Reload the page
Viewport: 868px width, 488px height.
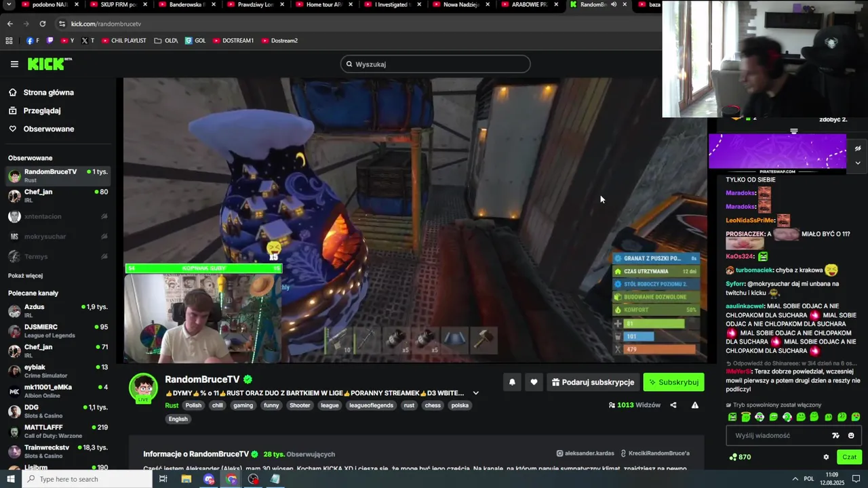tap(42, 24)
